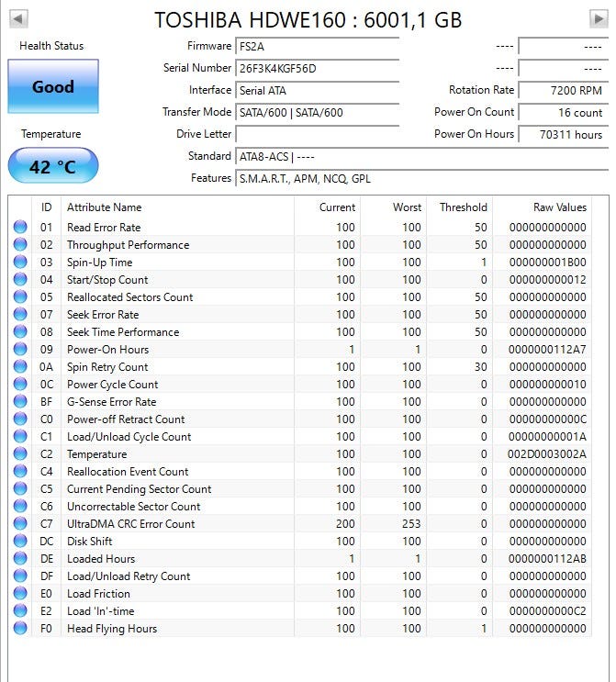Image resolution: width=616 pixels, height=682 pixels.
Task: Click status orb for Head Flying Hours
Action: point(20,628)
